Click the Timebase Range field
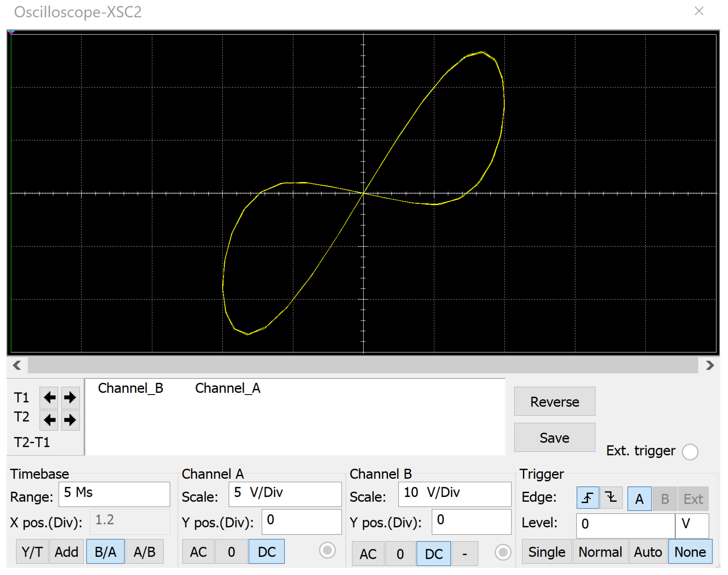 coord(114,494)
